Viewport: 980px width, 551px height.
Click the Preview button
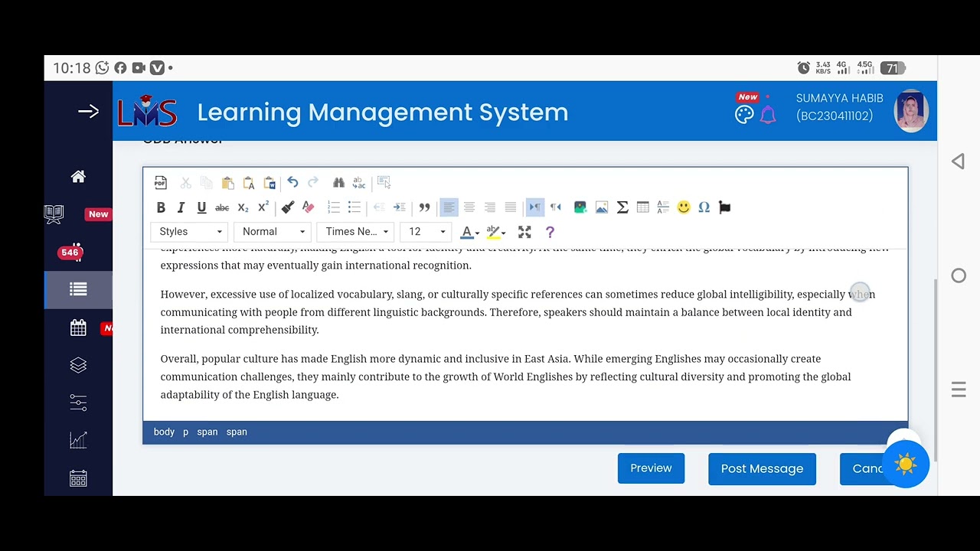click(x=651, y=468)
